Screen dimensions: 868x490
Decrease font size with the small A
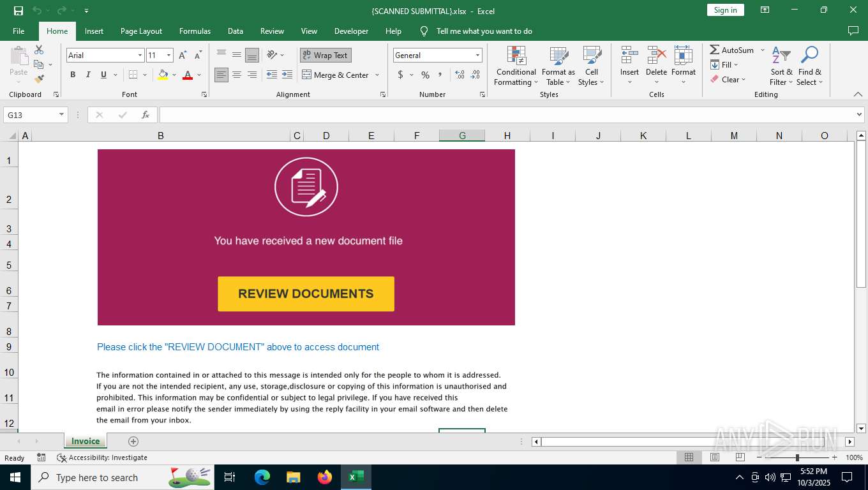click(198, 56)
